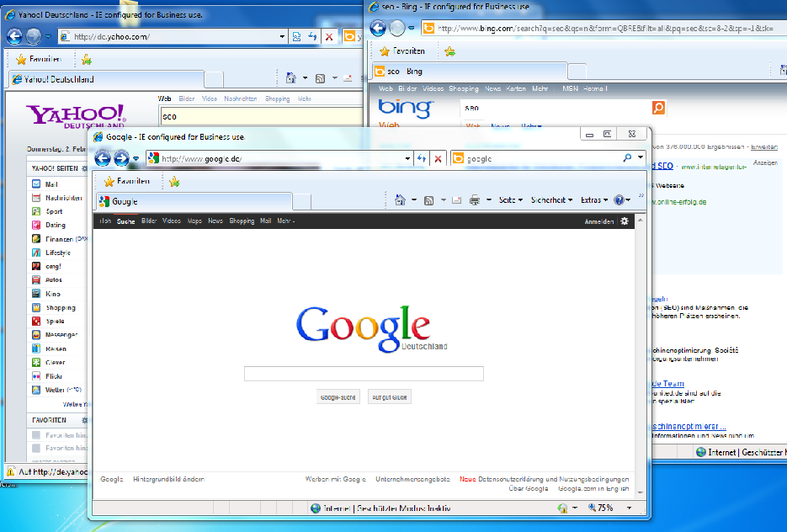Click compatibility view icon in Yahoo window
Screen dimensions: 787x532
[296, 36]
